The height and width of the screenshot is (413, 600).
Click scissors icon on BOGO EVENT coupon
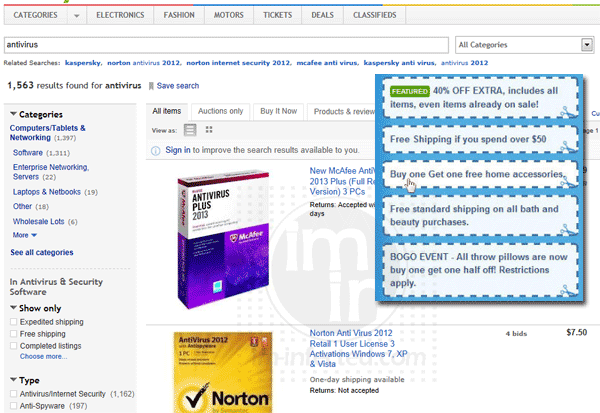568,291
